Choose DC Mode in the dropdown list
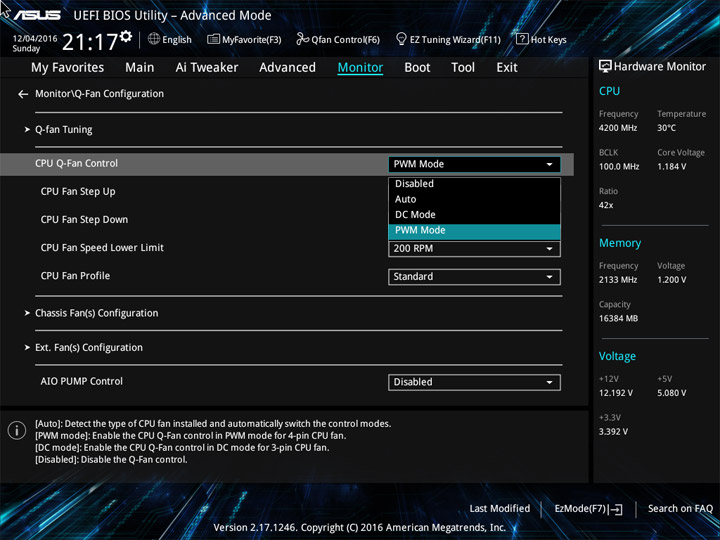720x540 pixels. (x=474, y=214)
